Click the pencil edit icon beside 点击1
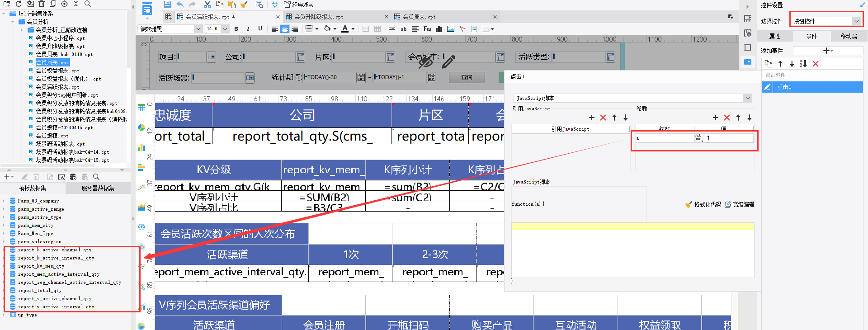This screenshot has width=868, height=330. (x=767, y=87)
